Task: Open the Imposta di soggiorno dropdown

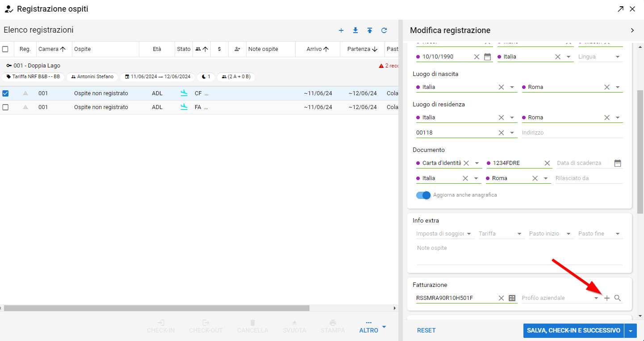Action: coord(469,234)
